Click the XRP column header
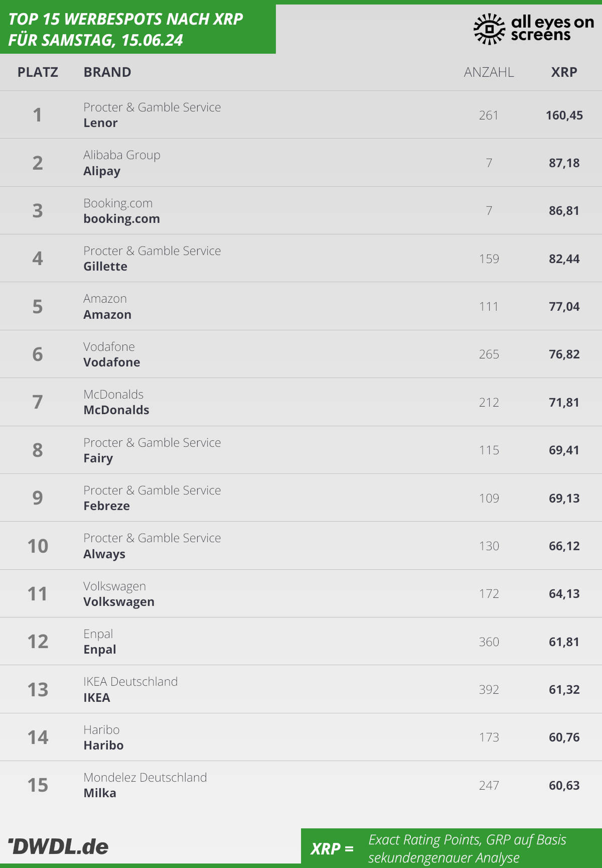602x868 pixels. pos(564,72)
